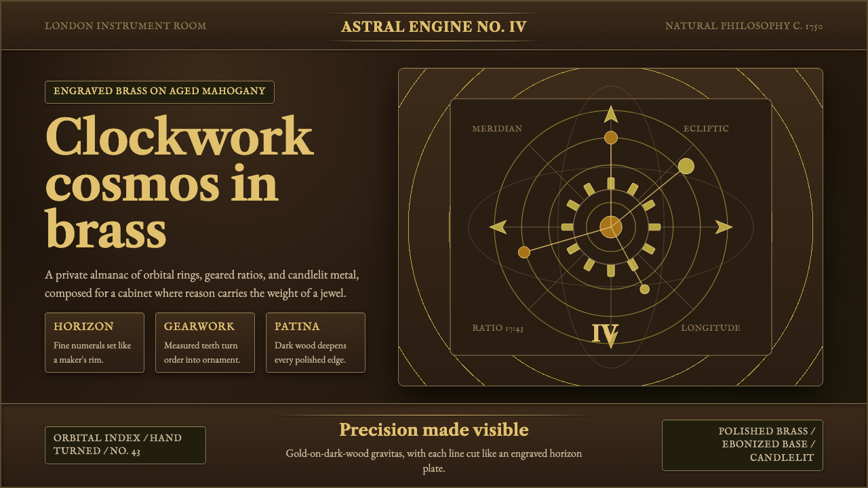This screenshot has width=868, height=488.
Task: Click the MERIDIAN label on the dial
Action: pyautogui.click(x=497, y=129)
